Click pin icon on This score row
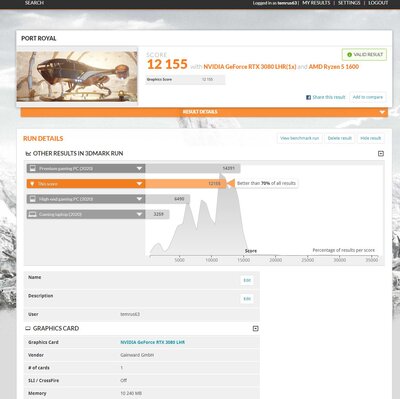This screenshot has width=400, height=399. point(32,184)
